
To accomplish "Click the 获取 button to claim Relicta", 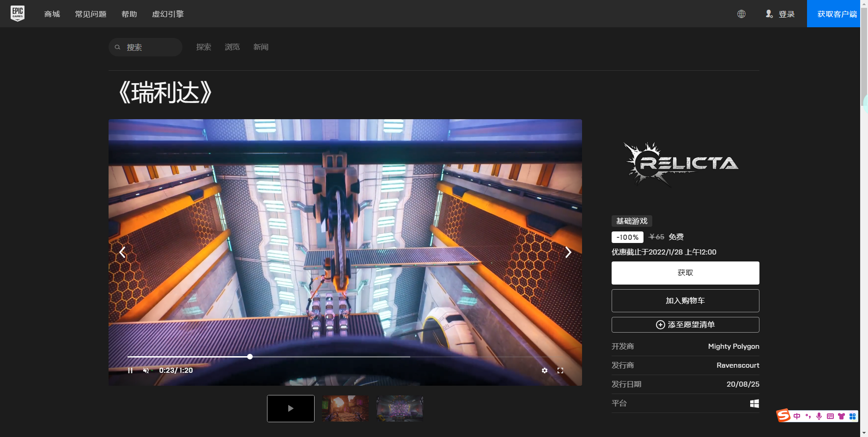I will coord(685,273).
